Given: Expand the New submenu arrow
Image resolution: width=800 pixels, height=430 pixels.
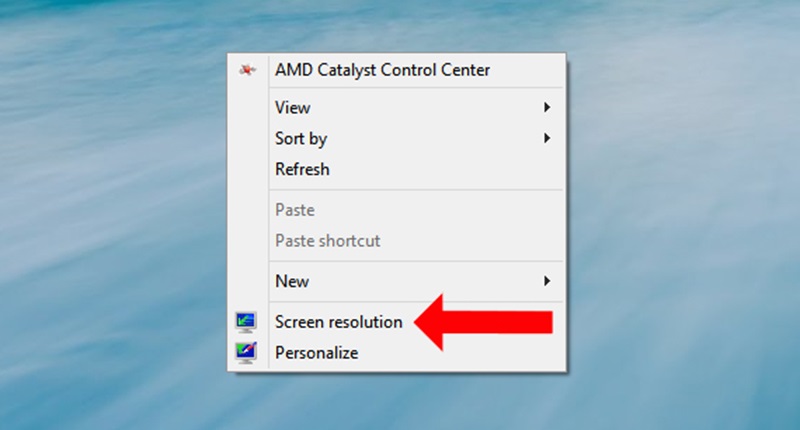Looking at the screenshot, I should tap(547, 281).
